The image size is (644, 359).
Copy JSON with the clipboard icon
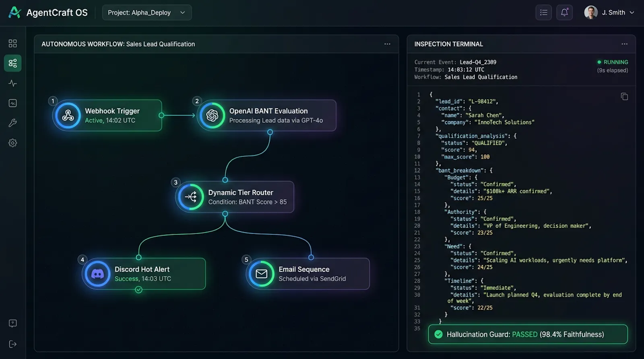click(x=624, y=96)
